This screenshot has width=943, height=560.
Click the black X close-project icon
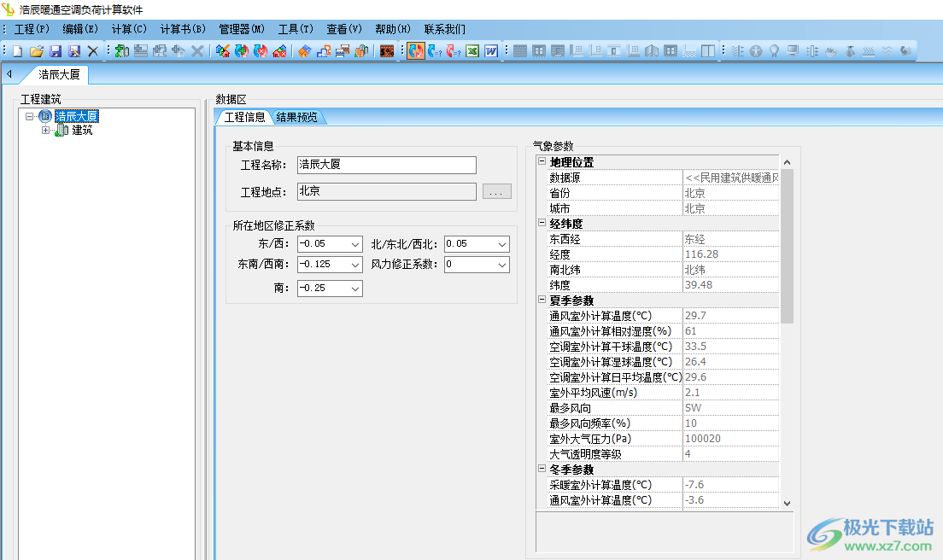coord(92,51)
